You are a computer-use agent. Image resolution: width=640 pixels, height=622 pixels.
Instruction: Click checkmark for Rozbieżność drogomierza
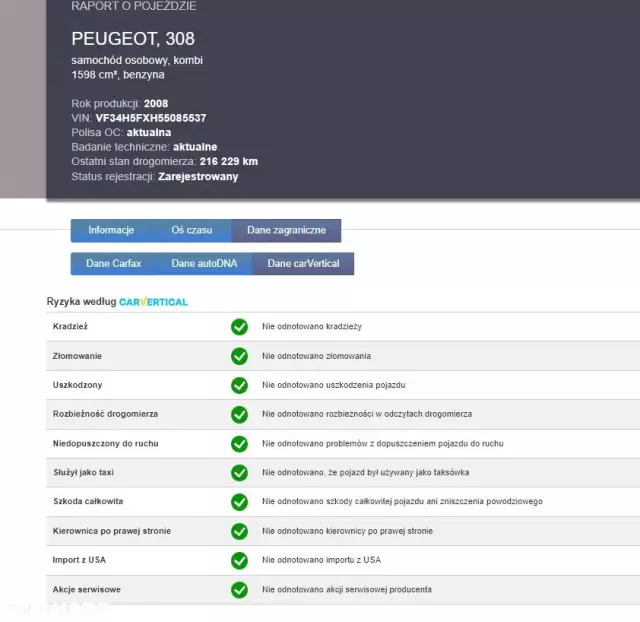pyautogui.click(x=239, y=414)
